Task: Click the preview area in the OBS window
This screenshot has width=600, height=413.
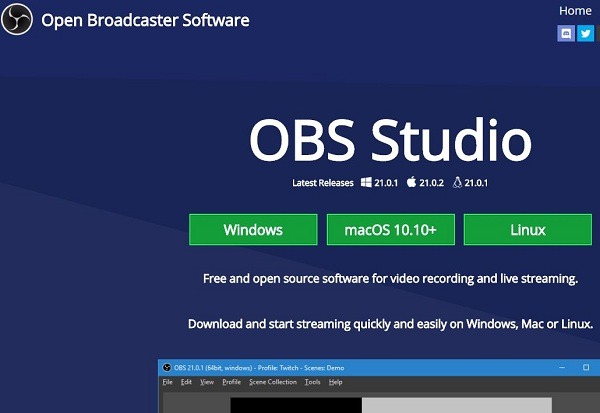Action: (x=391, y=405)
